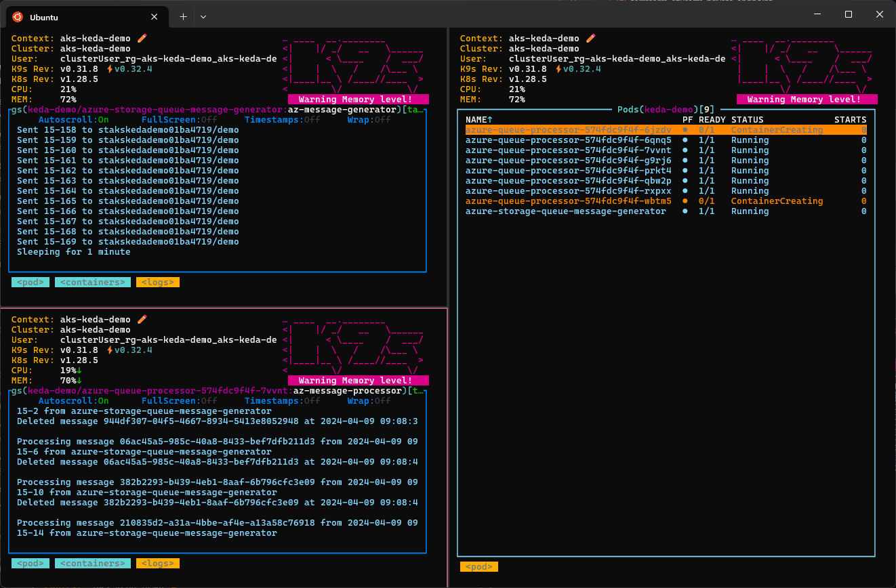Click the pencil icon beside Context in the message-processor pane
Viewport: 896px width, 588px height.
click(x=142, y=320)
